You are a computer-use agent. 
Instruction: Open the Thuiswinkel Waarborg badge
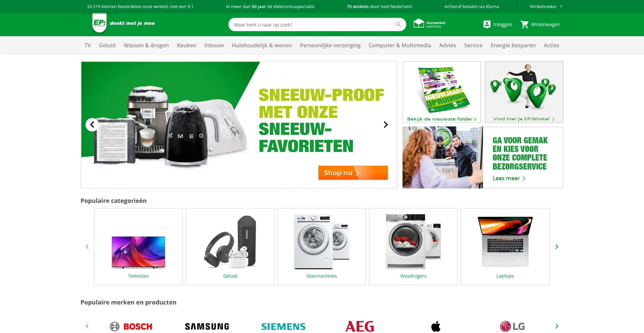point(429,23)
